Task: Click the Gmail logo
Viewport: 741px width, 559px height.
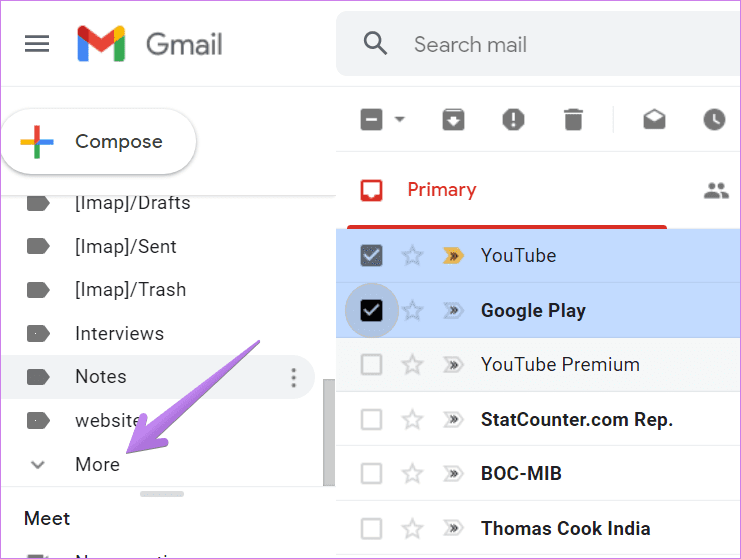Action: tap(149, 44)
